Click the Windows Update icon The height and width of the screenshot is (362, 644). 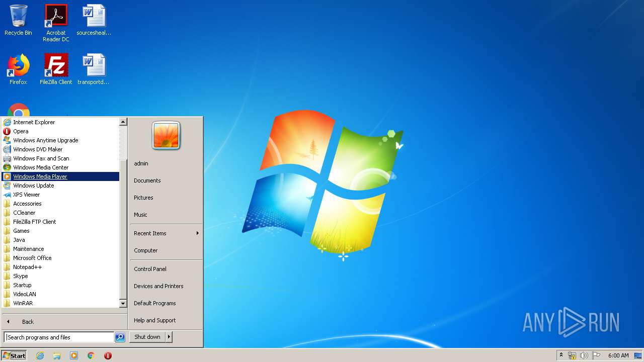pyautogui.click(x=7, y=186)
